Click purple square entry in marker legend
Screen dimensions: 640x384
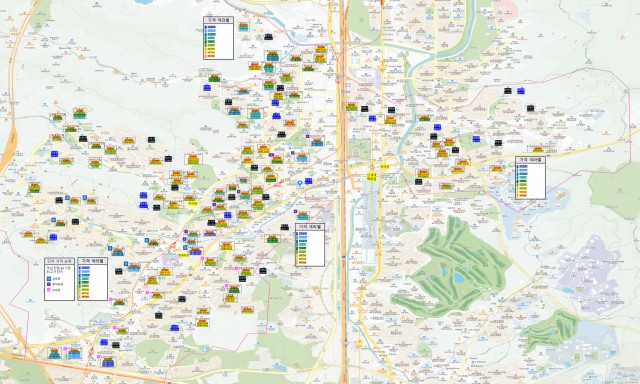click(x=49, y=284)
